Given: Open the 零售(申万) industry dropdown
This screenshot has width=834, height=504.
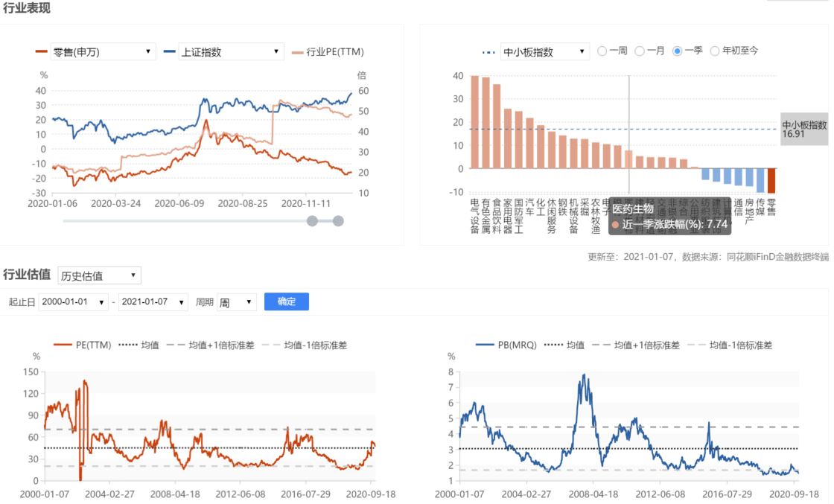Looking at the screenshot, I should coord(102,52).
